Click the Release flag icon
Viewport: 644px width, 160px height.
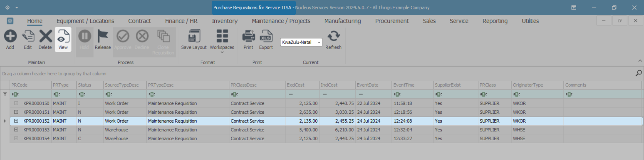[103, 36]
